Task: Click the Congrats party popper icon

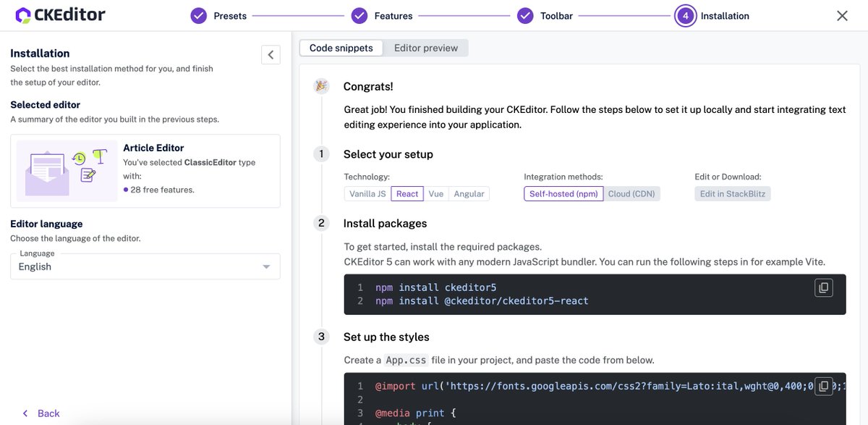Action: tap(321, 87)
